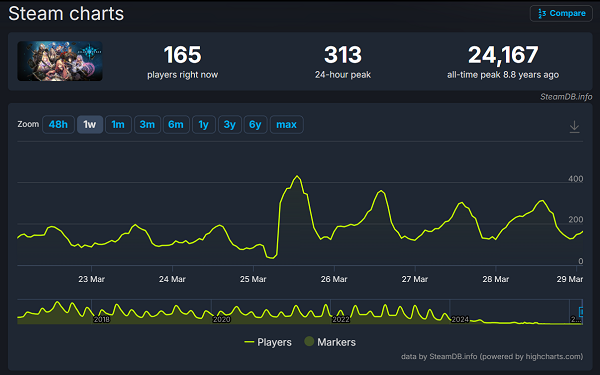600x375 pixels.
Task: Click the '28 Mar' axis label
Action: click(496, 279)
